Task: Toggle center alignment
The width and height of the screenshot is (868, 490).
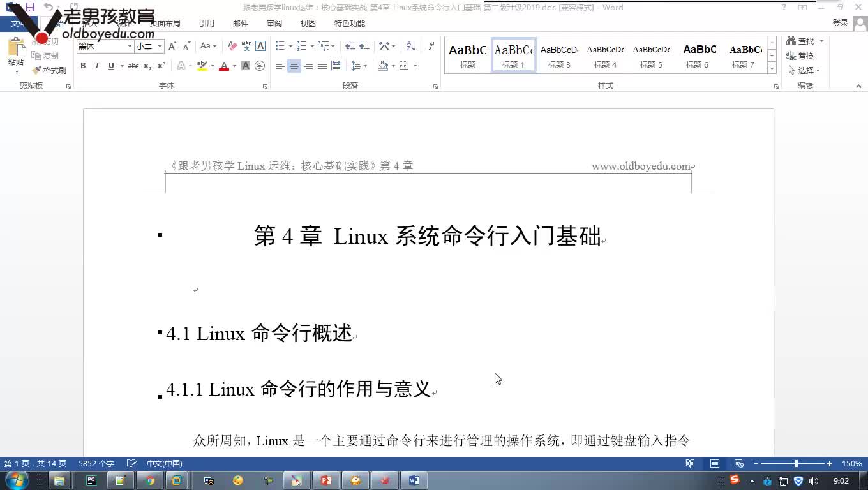Action: point(294,66)
